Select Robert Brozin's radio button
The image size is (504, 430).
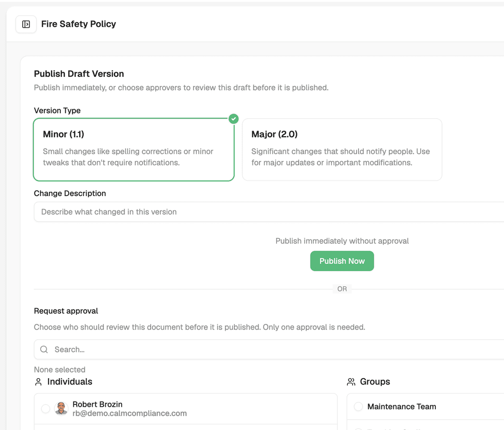point(46,408)
